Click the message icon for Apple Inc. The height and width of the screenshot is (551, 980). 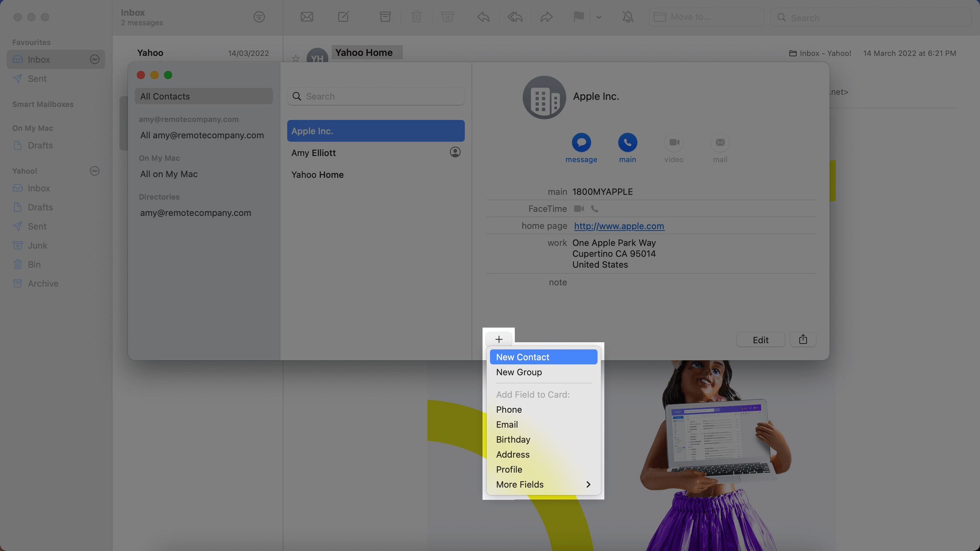click(581, 142)
